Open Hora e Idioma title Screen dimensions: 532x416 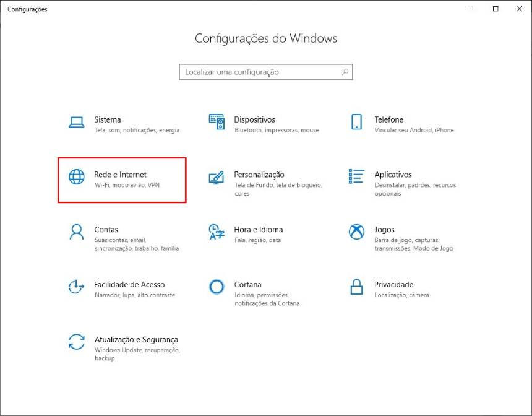click(258, 230)
